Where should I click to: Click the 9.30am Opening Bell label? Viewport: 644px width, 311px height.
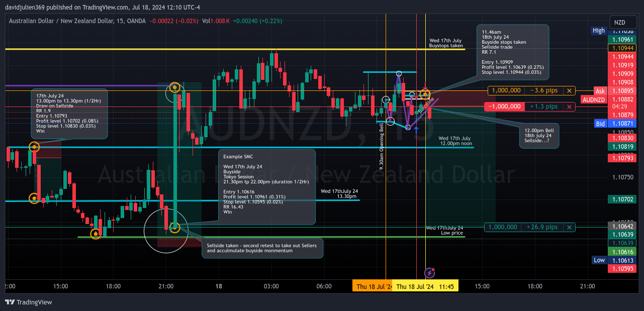pos(382,147)
